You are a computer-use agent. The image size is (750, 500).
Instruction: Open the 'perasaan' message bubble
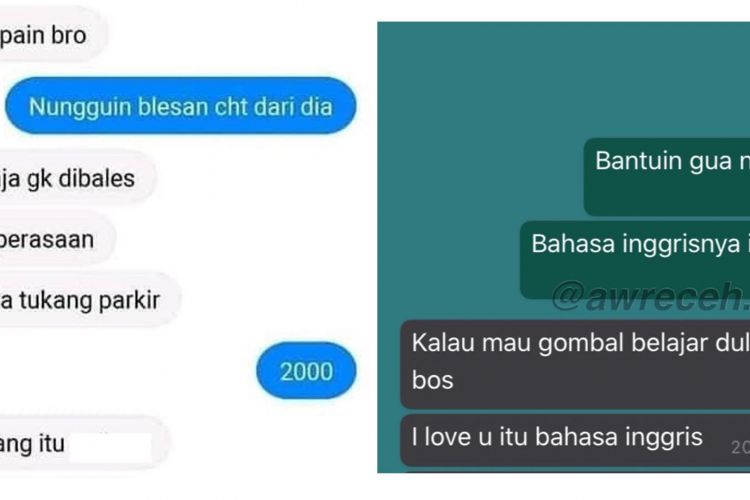[56, 239]
